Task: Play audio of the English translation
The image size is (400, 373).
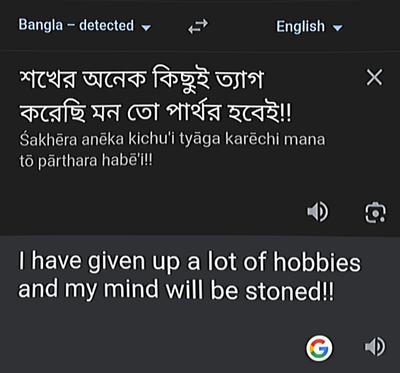Action: (x=375, y=347)
